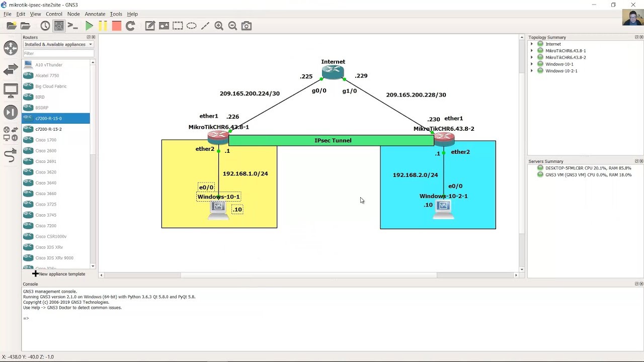Select the MikroTikCHR6.43.8-2 router icon
Viewport: 644px width, 362px height.
tap(444, 138)
